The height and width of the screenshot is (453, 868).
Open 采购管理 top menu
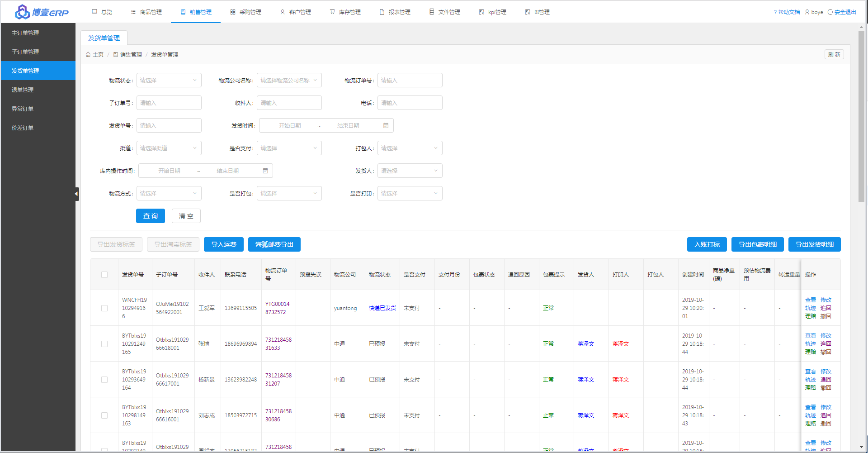(245, 12)
